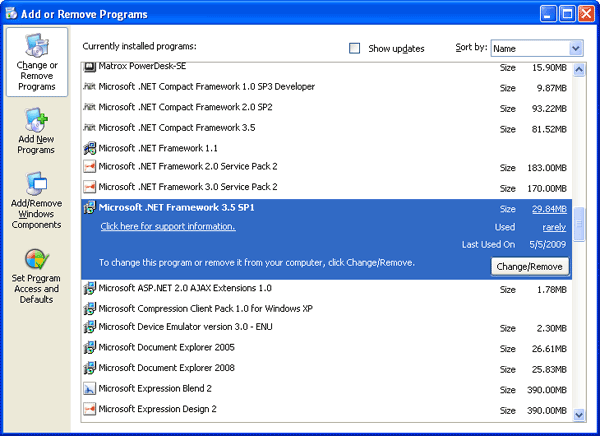This screenshot has width=600, height=436.
Task: Select Microsoft Expression Blend 2 entry
Action: pyautogui.click(x=326, y=389)
